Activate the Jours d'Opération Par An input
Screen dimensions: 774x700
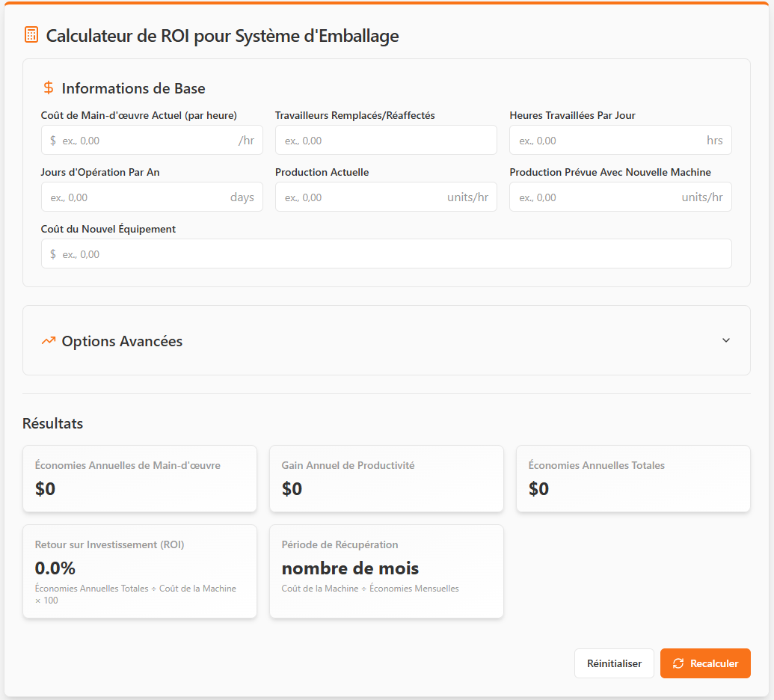[x=138, y=197]
